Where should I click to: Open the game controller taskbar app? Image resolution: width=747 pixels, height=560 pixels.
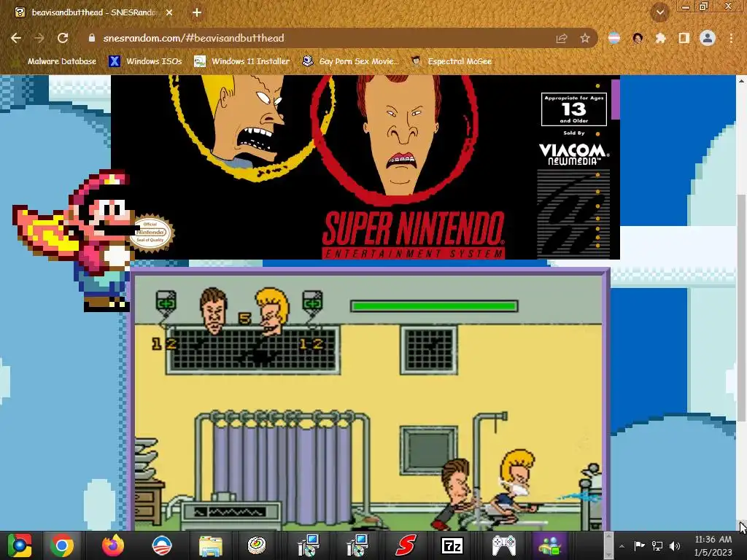[503, 545]
